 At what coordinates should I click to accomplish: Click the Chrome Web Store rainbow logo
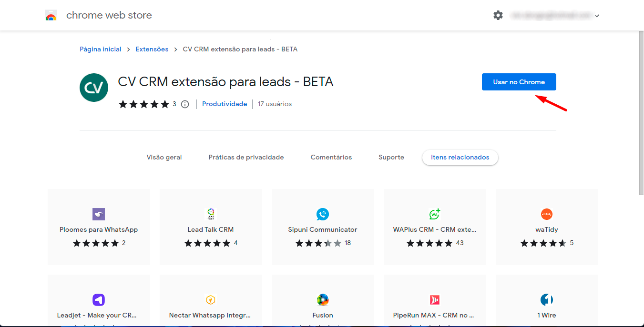coord(51,16)
